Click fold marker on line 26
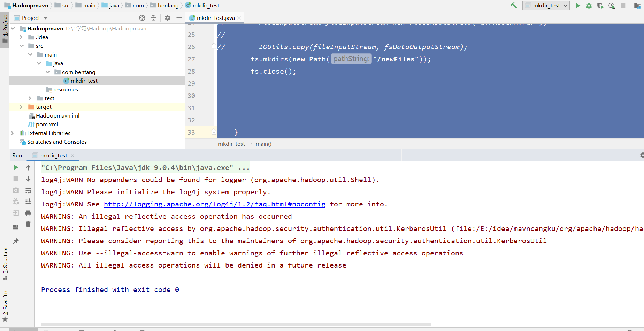Screen dimensions: 644x331 [214, 46]
